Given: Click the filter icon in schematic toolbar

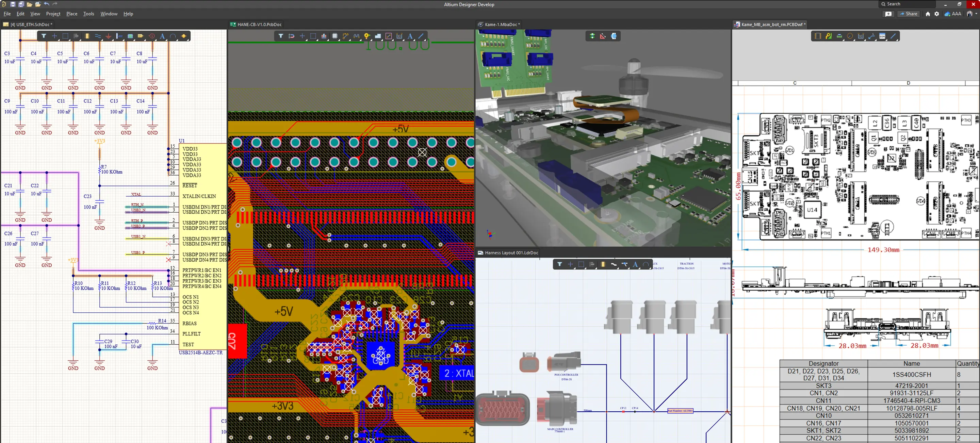Looking at the screenshot, I should pos(44,36).
